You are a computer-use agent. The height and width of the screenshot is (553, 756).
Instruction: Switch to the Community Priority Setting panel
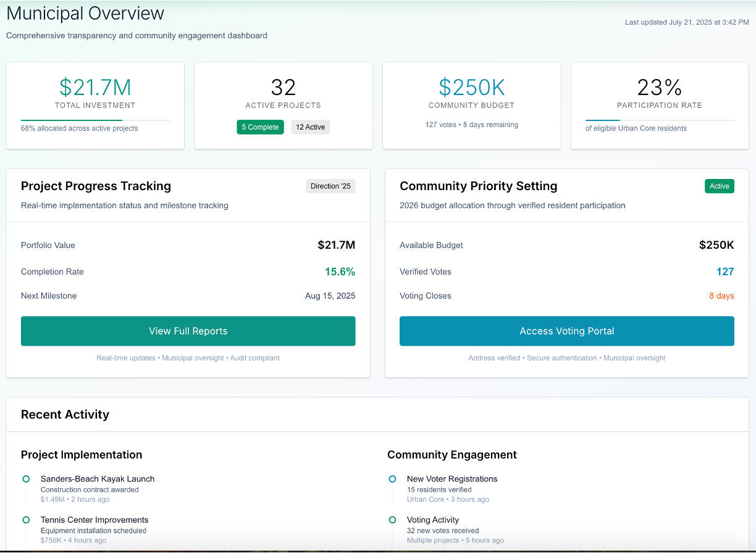(478, 186)
